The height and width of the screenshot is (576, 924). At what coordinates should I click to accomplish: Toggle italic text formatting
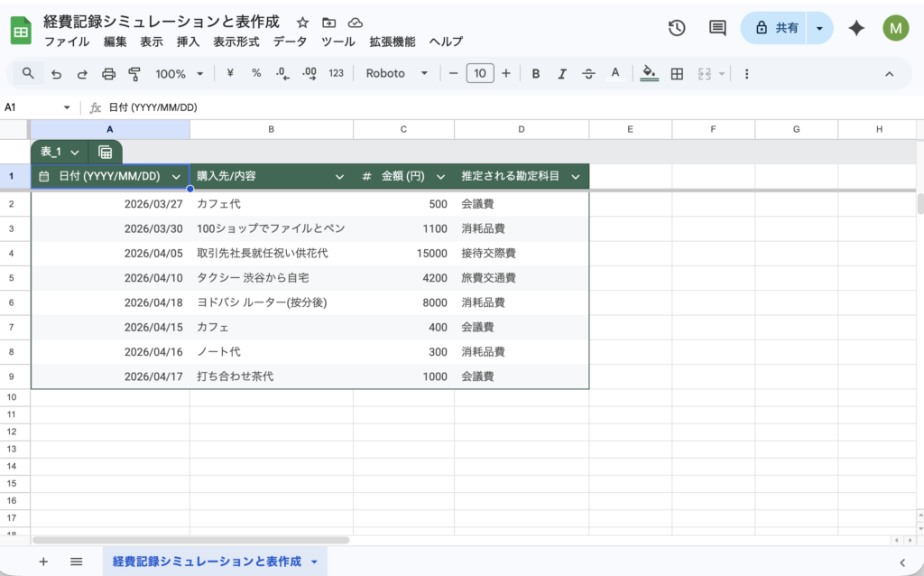[x=562, y=74]
